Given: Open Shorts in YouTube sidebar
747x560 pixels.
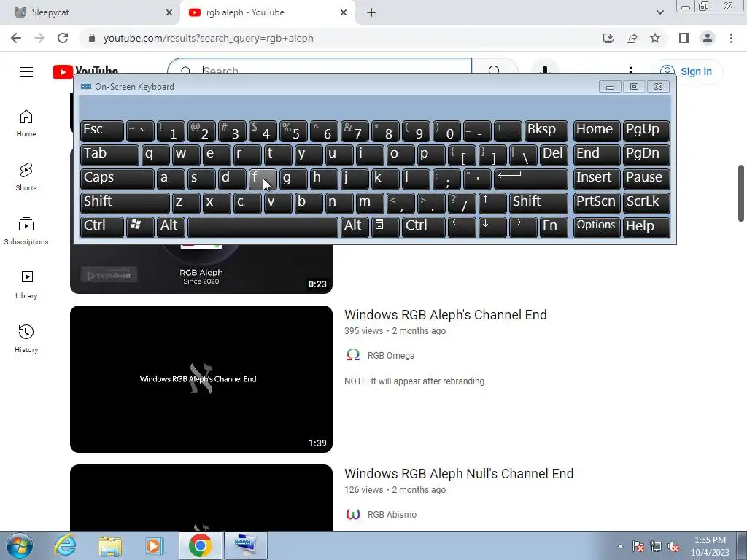Looking at the screenshot, I should (26, 177).
